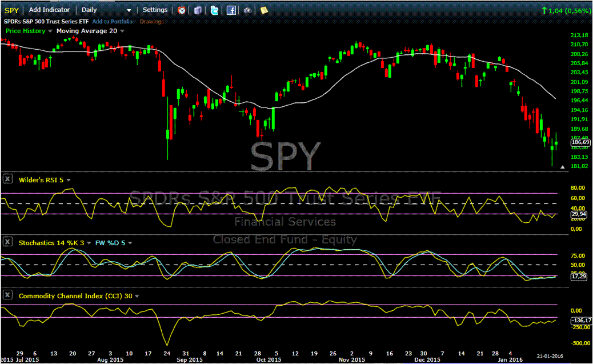Image resolution: width=593 pixels, height=364 pixels.
Task: Open the Settings menu
Action: tap(155, 10)
